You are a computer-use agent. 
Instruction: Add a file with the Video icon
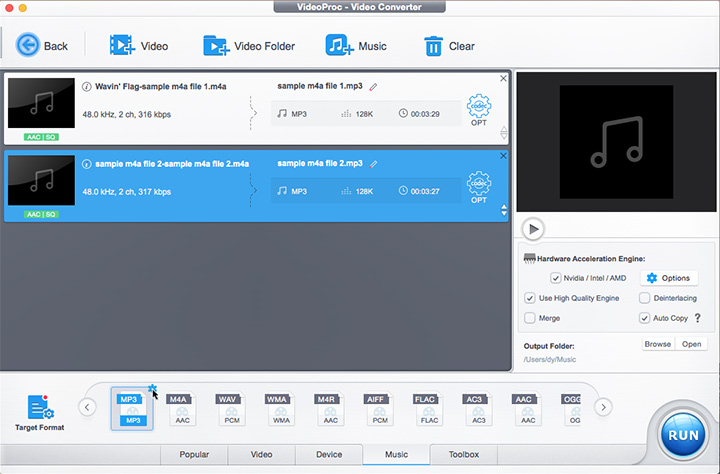pyautogui.click(x=122, y=45)
